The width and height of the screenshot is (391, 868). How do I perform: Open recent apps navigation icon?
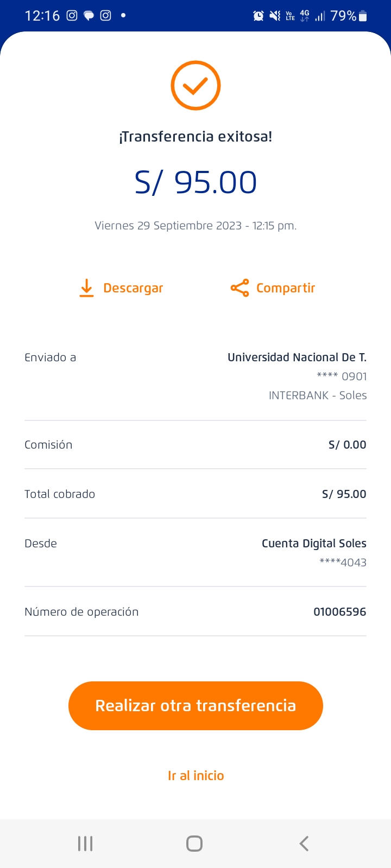pyautogui.click(x=85, y=844)
